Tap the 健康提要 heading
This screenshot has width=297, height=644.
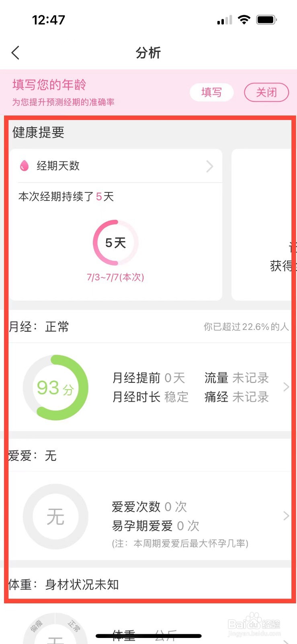pos(38,132)
